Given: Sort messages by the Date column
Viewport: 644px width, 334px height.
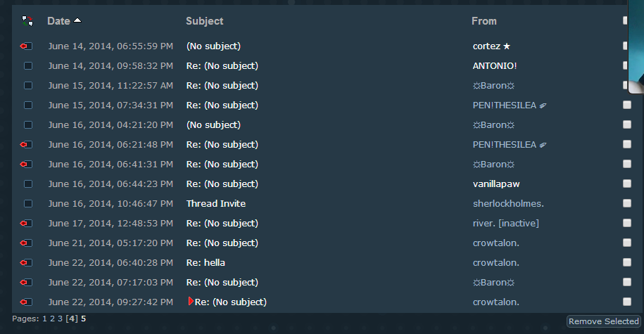Looking at the screenshot, I should 58,21.
